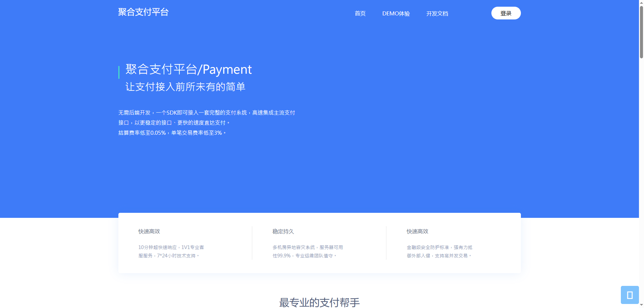Image resolution: width=644 pixels, height=308 pixels.
Task: Click the floating customer service icon
Action: (630, 295)
